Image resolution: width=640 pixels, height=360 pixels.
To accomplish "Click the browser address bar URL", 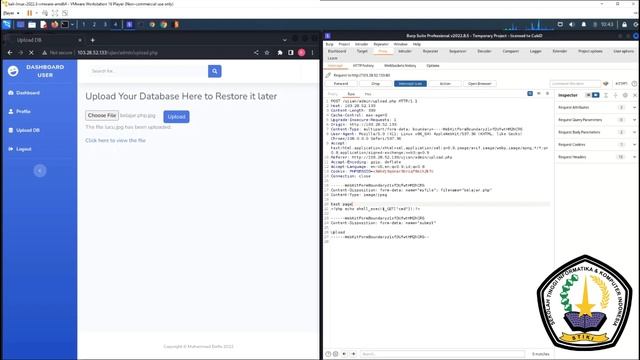I will pos(118,53).
